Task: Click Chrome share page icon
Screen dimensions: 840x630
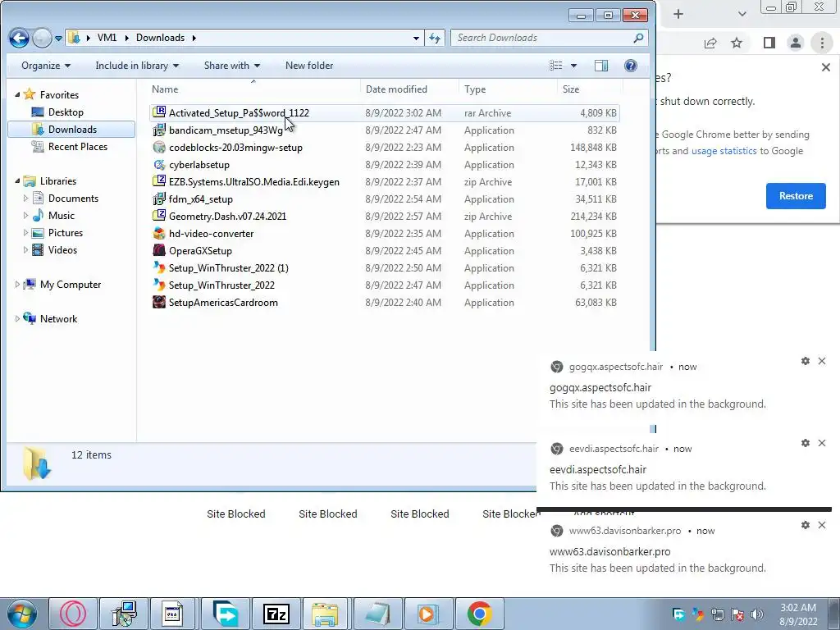Action: pyautogui.click(x=710, y=43)
